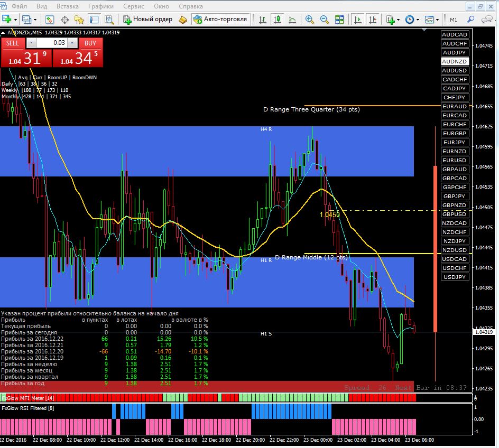
Task: Zoom in on the chart
Action: 309,20
